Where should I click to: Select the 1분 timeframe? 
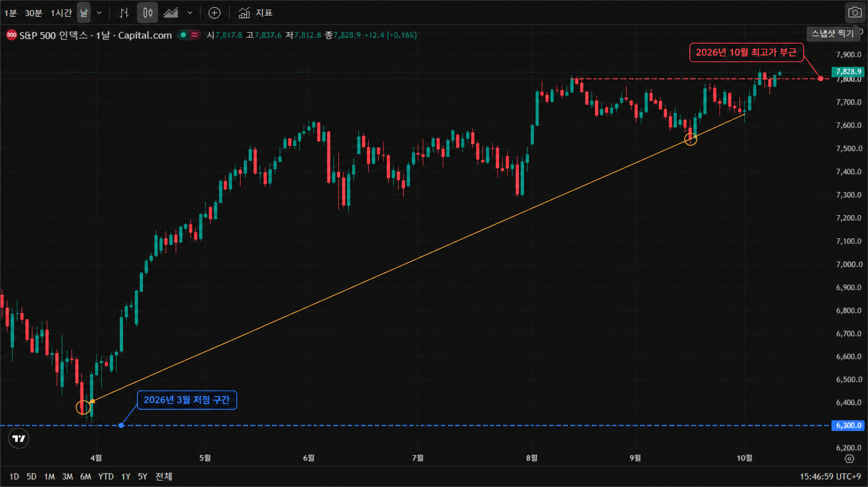click(10, 13)
